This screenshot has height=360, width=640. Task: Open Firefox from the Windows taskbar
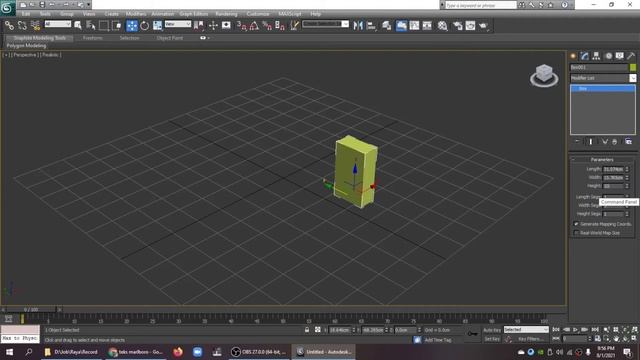coord(178,352)
